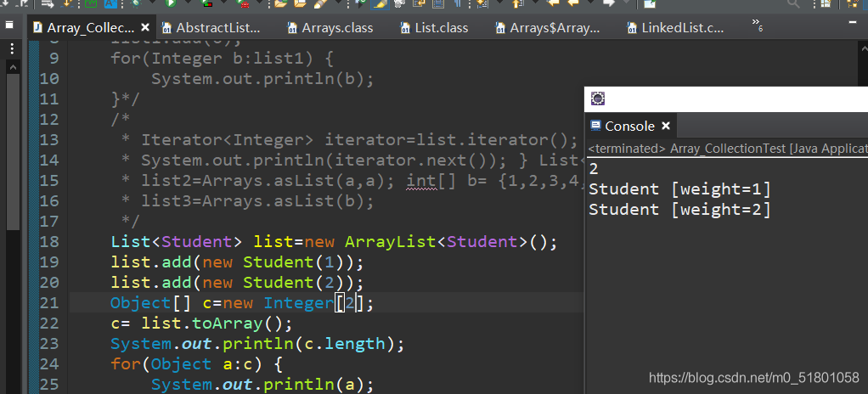Viewport: 868px width, 394px height.
Task: Toggle Mark Occurrences highlighter icon
Action: pos(380,4)
